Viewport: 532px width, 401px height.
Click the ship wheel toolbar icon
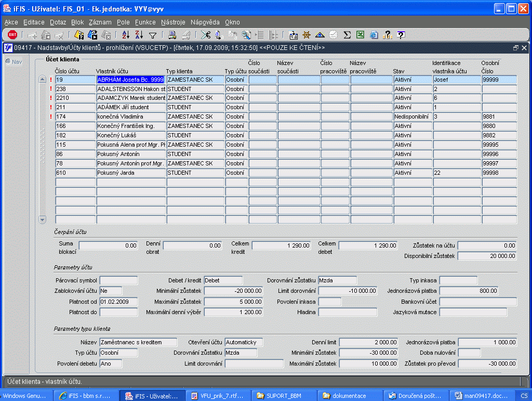point(307,35)
